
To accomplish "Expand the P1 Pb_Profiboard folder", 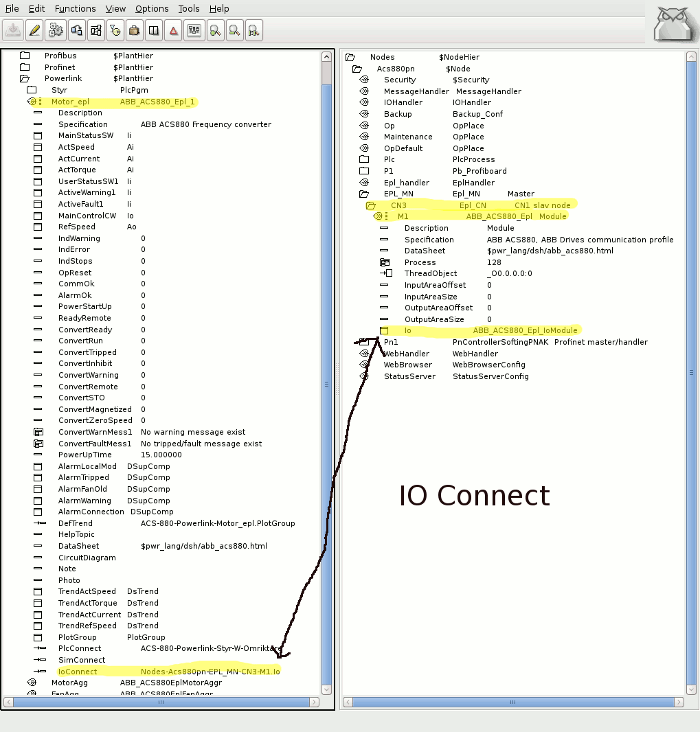I will click(x=364, y=171).
